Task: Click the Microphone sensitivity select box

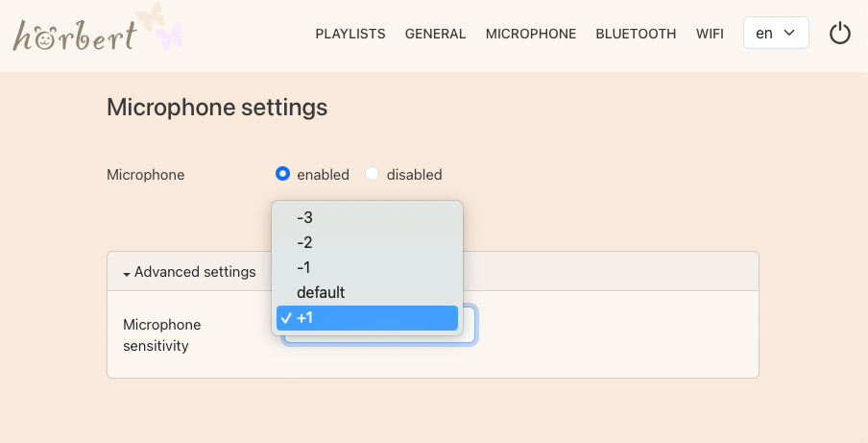Action: click(x=469, y=326)
